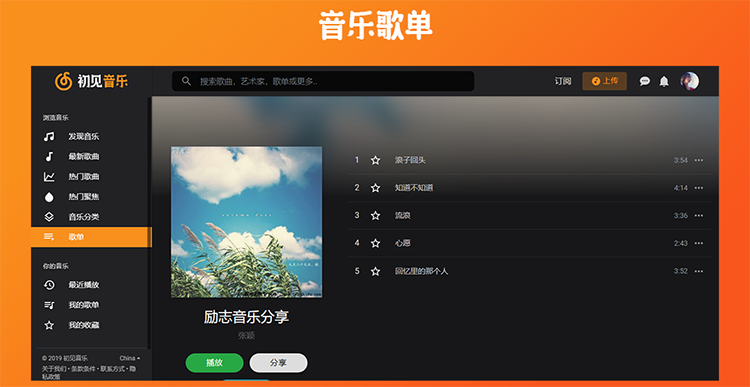Focus the 搜索歌曲 search field
The image size is (750, 387).
pos(323,81)
